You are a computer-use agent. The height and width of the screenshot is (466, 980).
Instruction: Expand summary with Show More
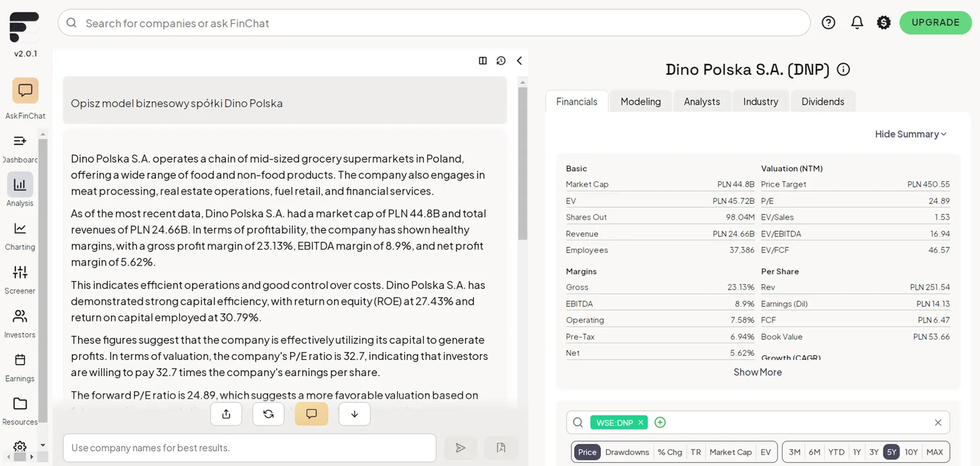coord(758,372)
